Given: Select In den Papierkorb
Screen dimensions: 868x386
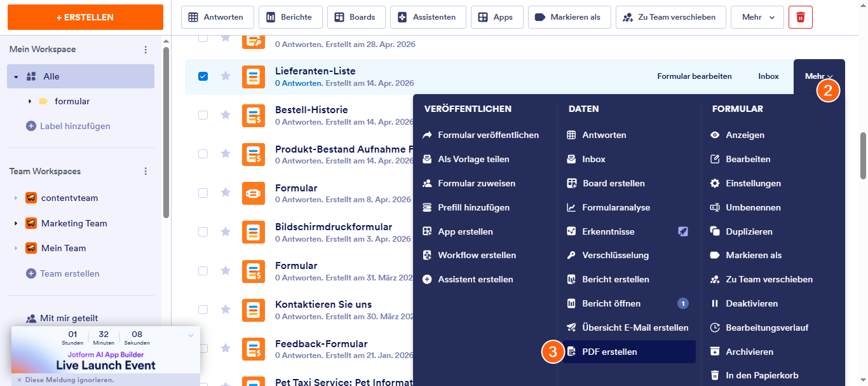Looking at the screenshot, I should [x=754, y=375].
